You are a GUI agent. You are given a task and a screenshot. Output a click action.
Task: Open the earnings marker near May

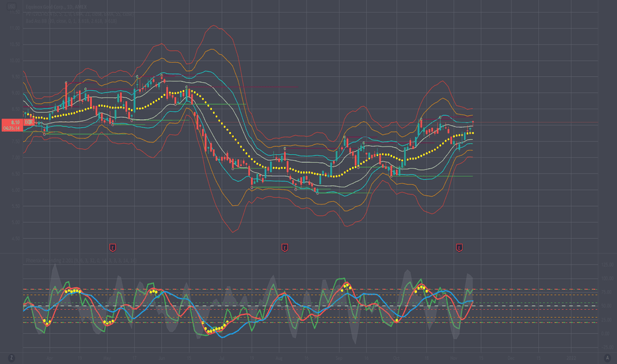[113, 248]
